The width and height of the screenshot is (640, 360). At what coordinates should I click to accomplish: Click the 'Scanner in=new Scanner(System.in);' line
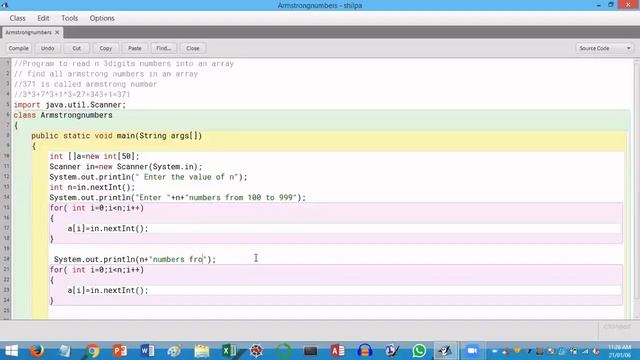click(x=126, y=167)
